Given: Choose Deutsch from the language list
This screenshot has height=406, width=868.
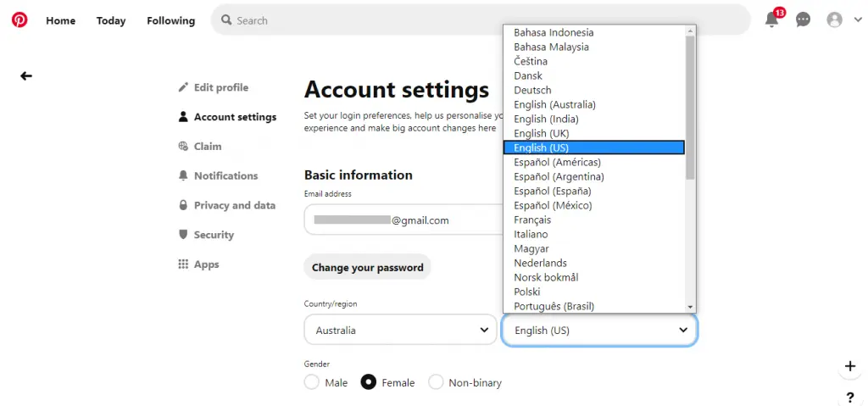Looking at the screenshot, I should click(594, 91).
